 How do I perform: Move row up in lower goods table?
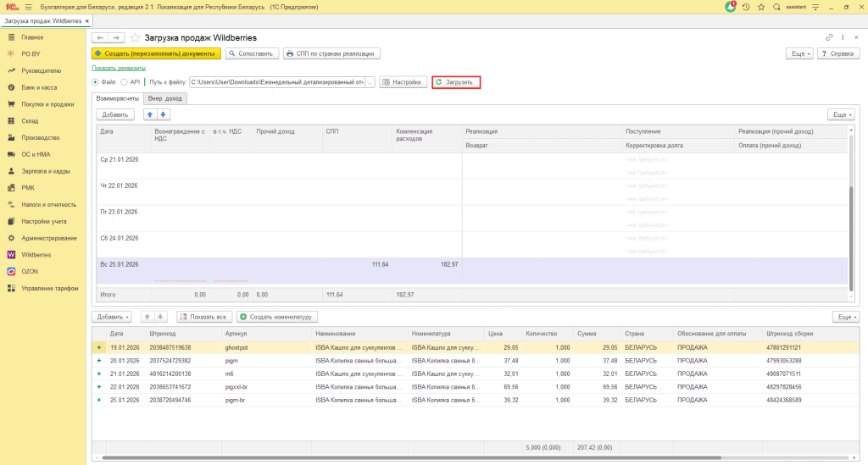(x=147, y=317)
